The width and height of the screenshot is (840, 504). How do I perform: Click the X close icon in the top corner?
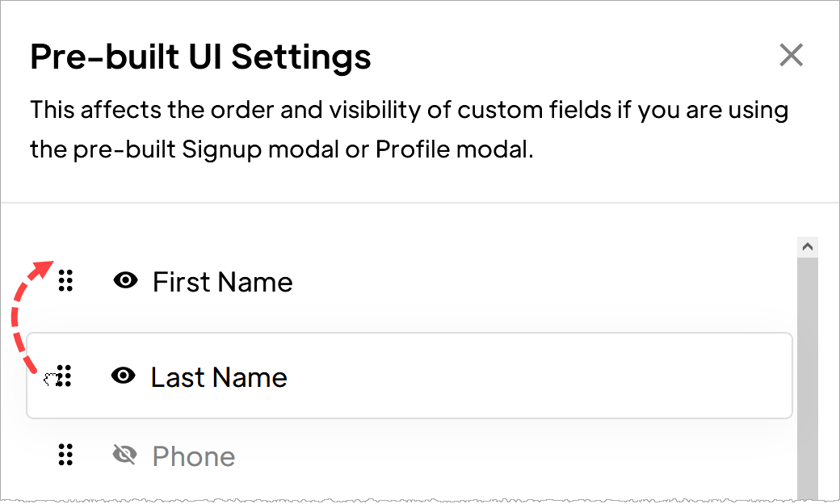pyautogui.click(x=791, y=55)
